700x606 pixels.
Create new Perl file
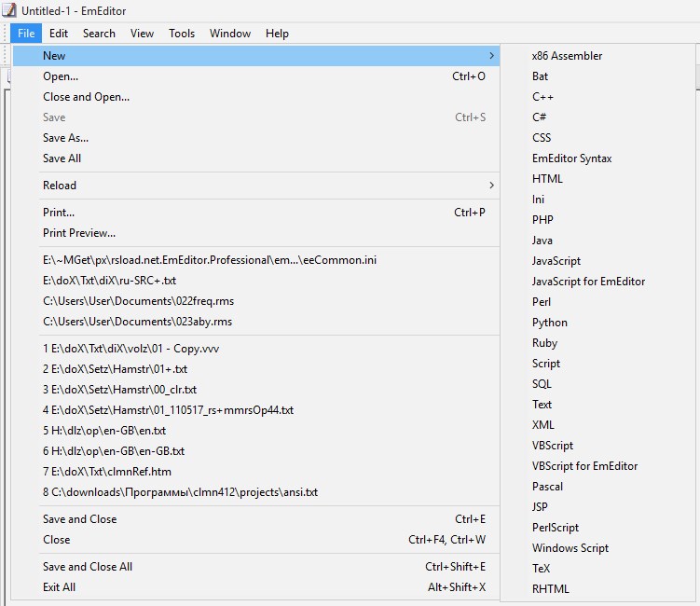pyautogui.click(x=598, y=302)
